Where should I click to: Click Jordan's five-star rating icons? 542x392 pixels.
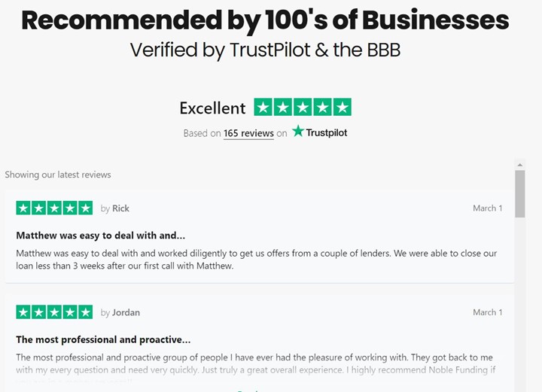tap(54, 312)
